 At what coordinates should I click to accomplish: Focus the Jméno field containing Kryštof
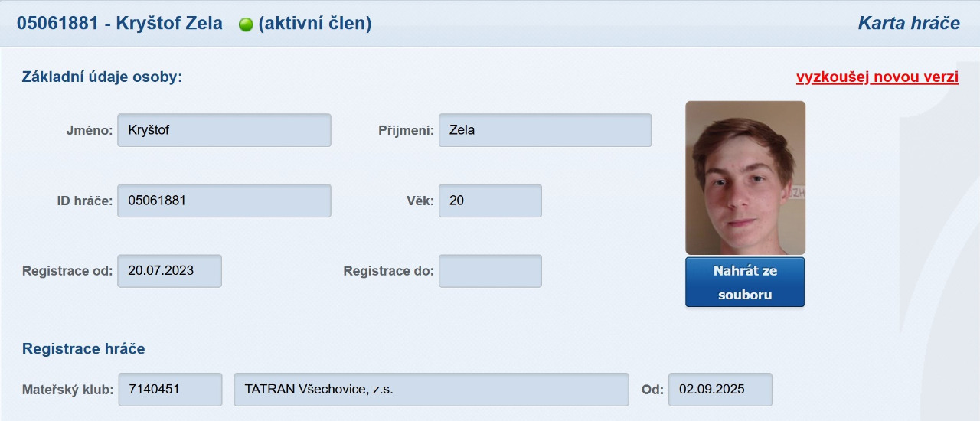coord(224,130)
